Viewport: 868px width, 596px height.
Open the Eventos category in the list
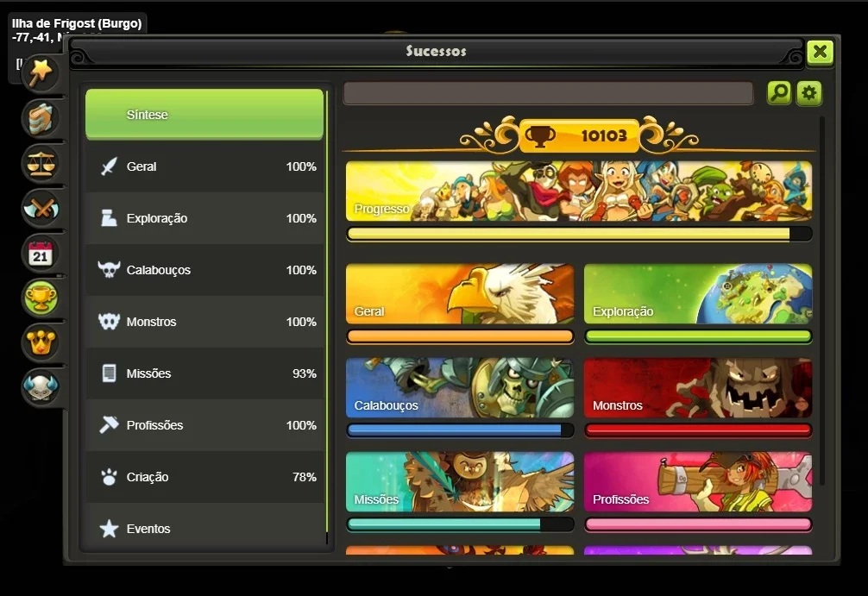(x=204, y=527)
